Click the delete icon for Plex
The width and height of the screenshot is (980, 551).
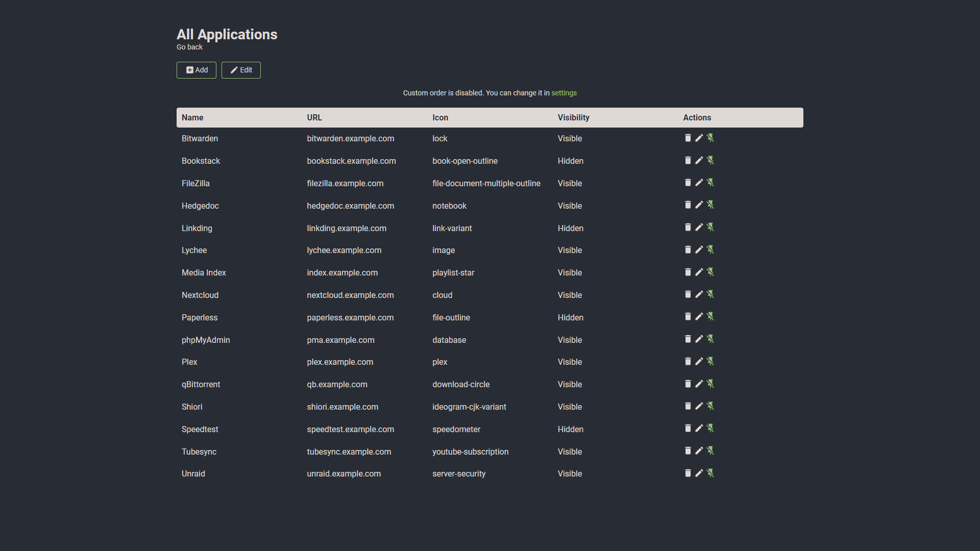687,361
